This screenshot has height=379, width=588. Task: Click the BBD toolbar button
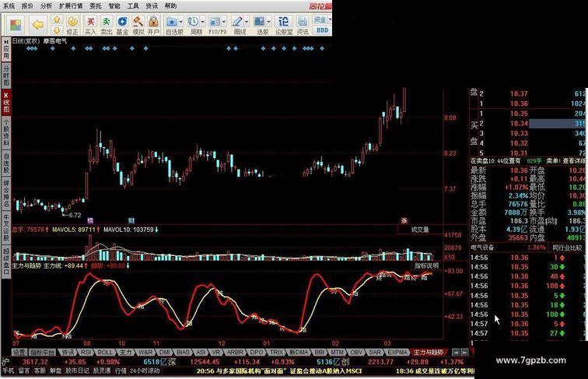(322, 30)
